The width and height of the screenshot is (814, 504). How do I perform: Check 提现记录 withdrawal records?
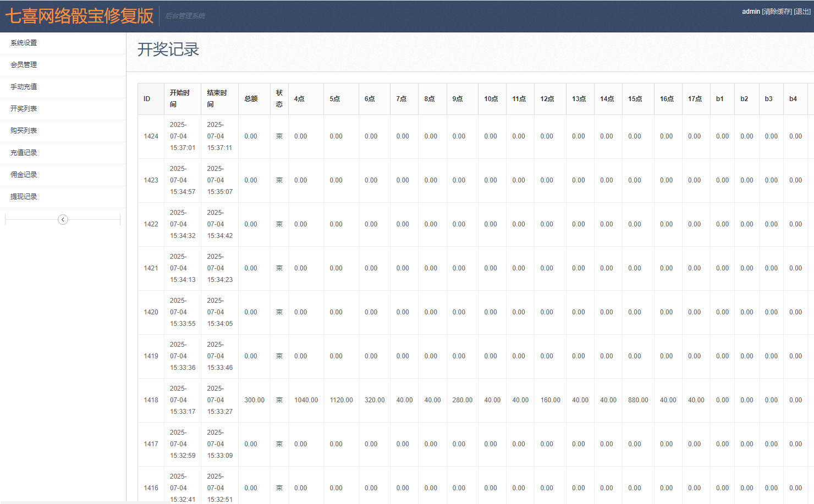23,197
